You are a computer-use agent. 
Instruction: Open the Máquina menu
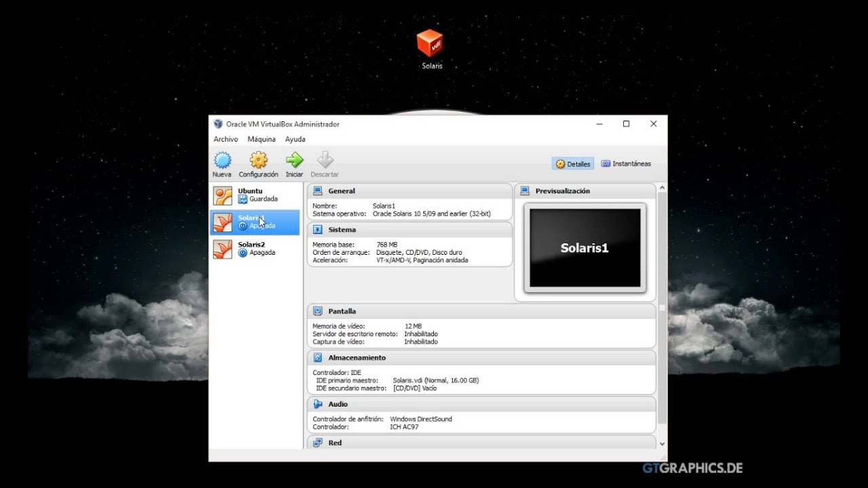261,139
